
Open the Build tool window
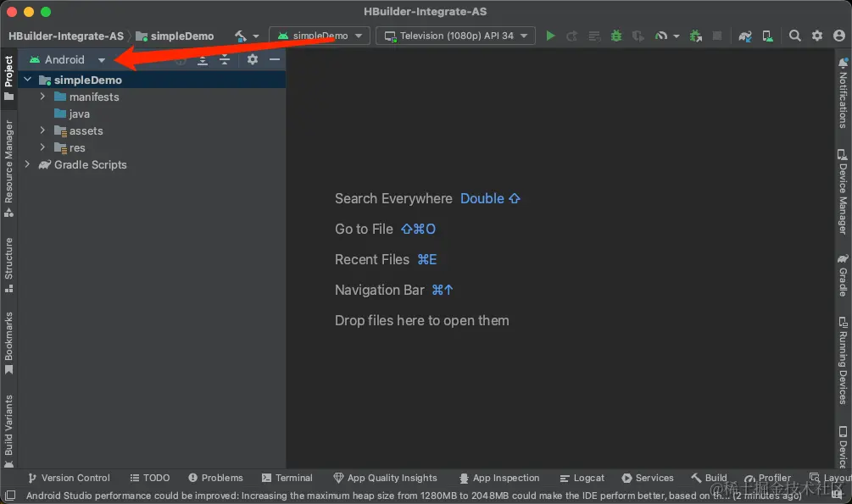tap(709, 478)
